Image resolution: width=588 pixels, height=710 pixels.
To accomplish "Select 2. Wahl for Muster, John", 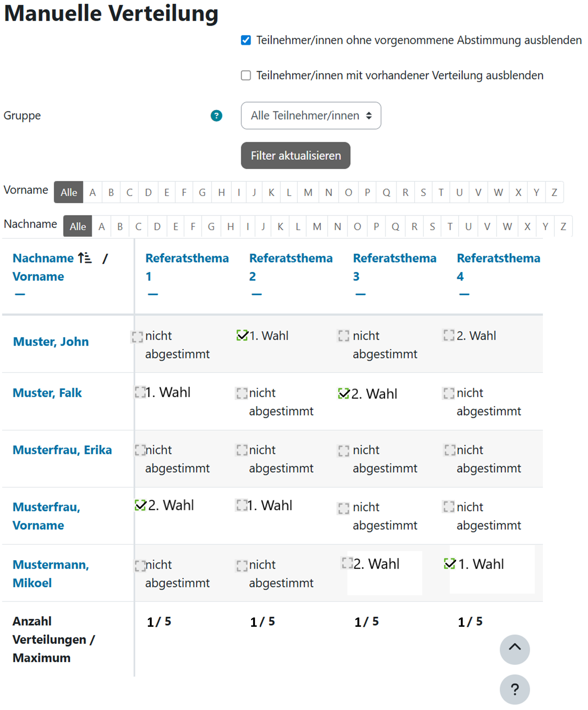I will [x=449, y=335].
